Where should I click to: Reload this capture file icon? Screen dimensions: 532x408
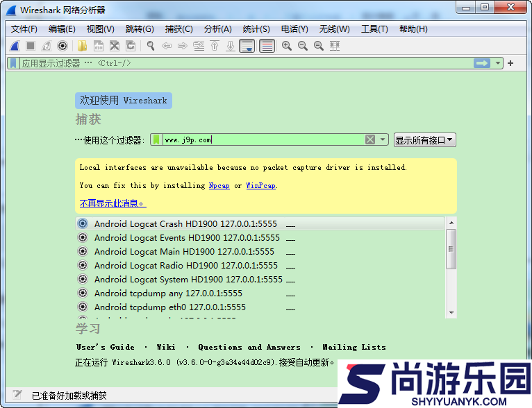[x=131, y=46]
